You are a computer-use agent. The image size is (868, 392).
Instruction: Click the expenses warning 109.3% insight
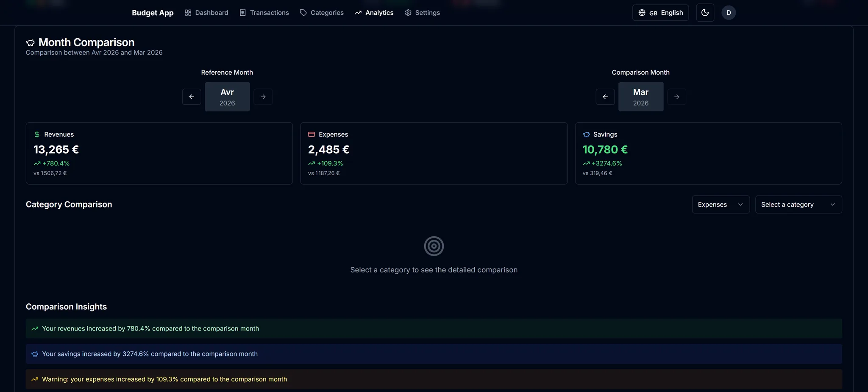point(434,379)
